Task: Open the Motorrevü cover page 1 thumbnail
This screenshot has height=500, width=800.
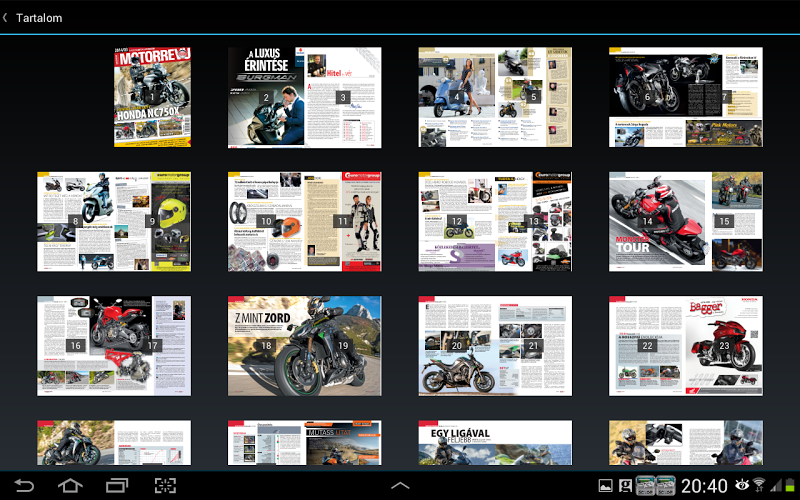Action: click(x=153, y=97)
